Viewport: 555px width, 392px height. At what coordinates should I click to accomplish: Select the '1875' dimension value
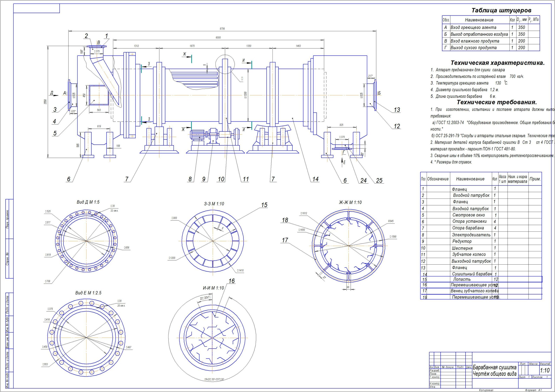[192, 46]
